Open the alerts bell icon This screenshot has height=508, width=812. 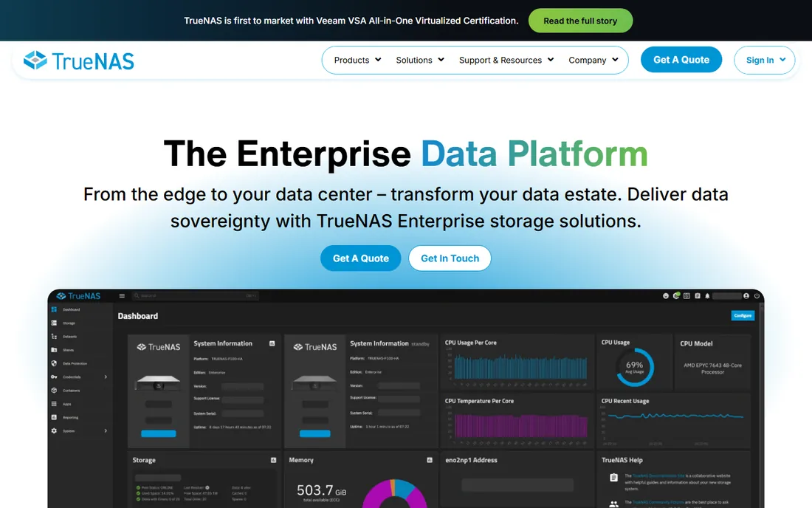[x=707, y=295]
